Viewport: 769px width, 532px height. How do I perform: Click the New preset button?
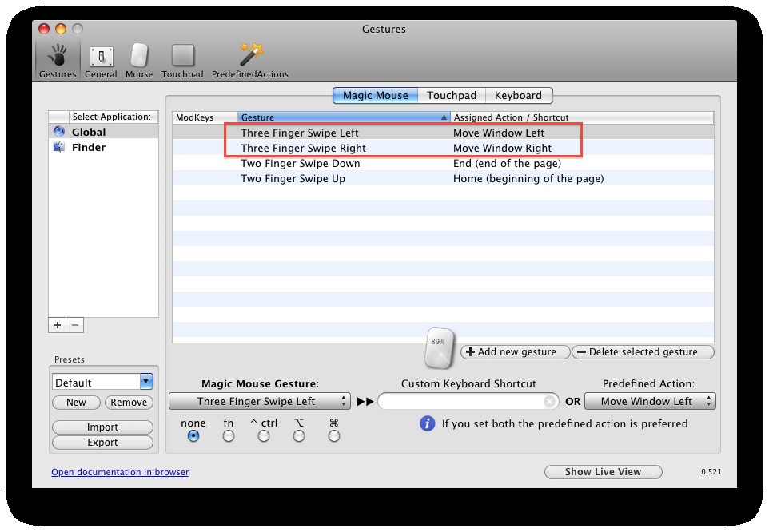click(76, 402)
